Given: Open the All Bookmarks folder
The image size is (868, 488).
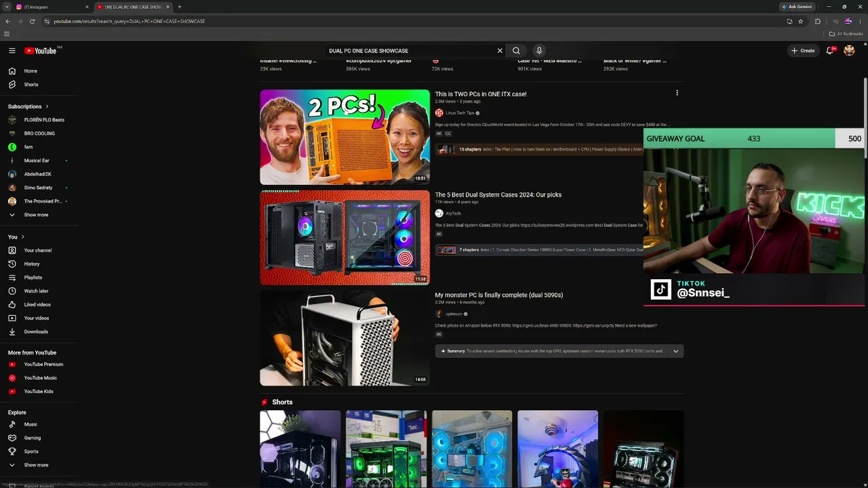Looking at the screenshot, I should 846,34.
